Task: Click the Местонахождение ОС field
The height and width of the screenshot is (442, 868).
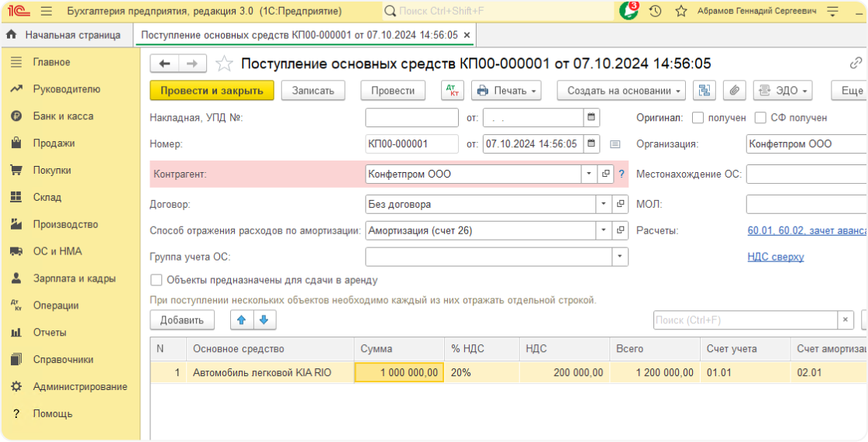Action: tap(807, 174)
